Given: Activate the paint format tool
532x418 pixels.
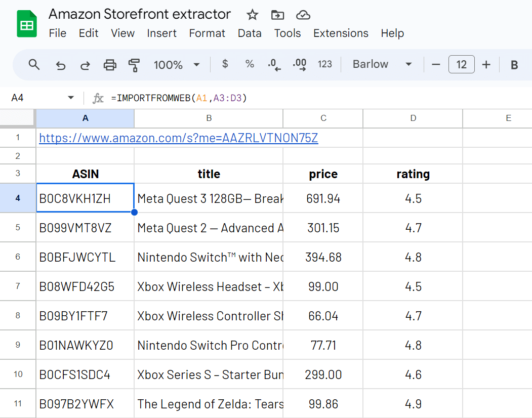Looking at the screenshot, I should [134, 65].
